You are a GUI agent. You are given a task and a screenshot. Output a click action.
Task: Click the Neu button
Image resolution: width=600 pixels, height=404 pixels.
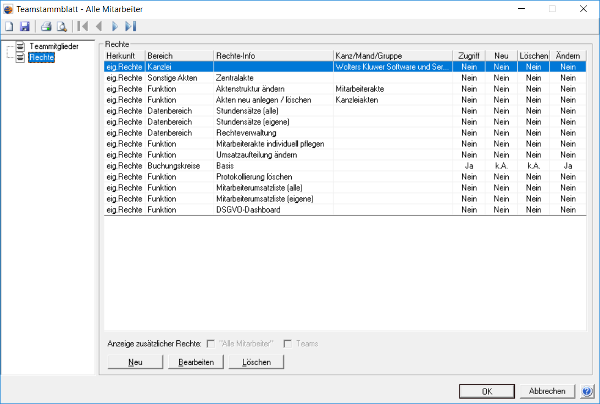135,362
